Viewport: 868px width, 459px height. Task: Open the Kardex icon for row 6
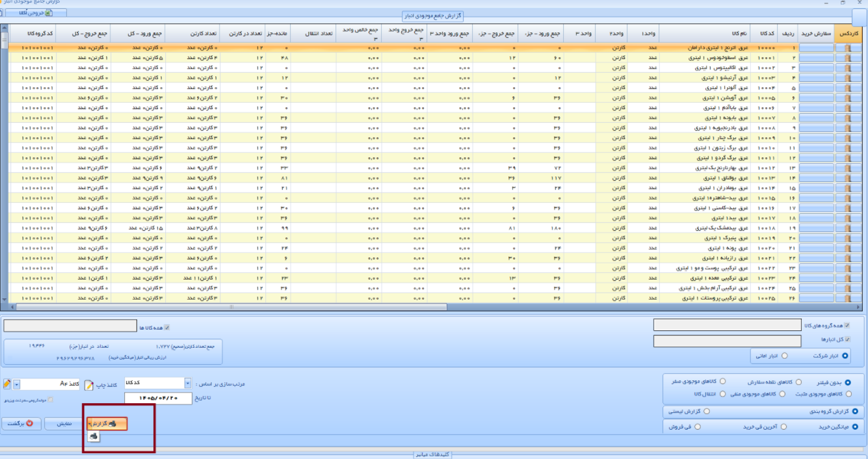[x=848, y=98]
